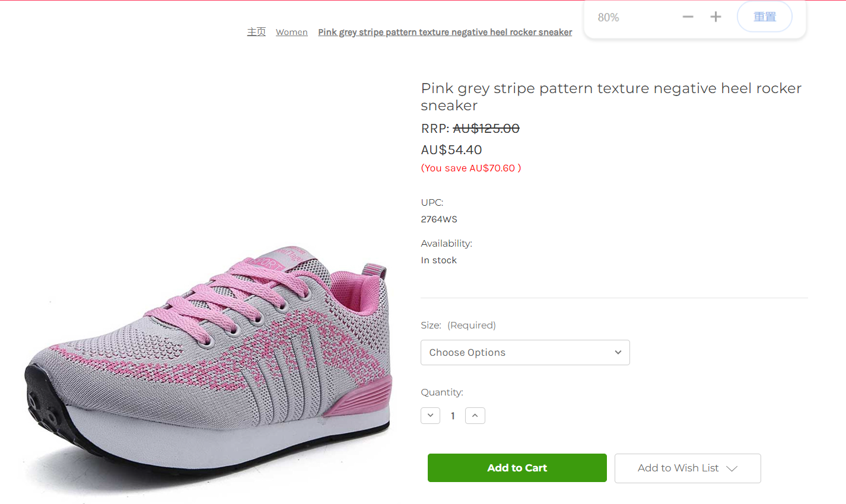The width and height of the screenshot is (846, 504).
Task: Click the zoom out minus icon
Action: [x=688, y=17]
